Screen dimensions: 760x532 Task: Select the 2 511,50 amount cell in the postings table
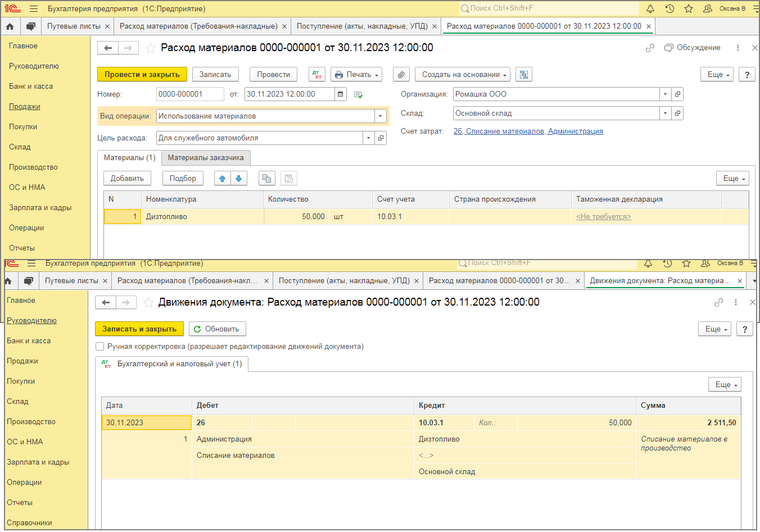689,423
